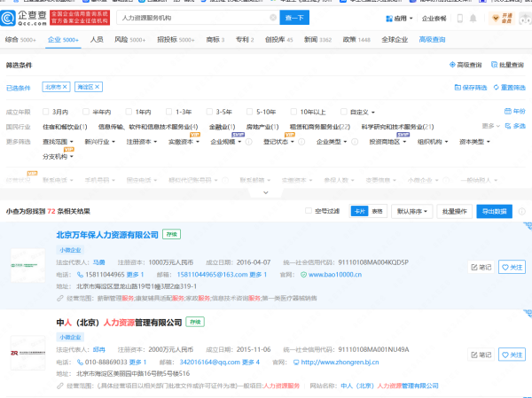
Task: Expand the 新兴行业 dropdown
Action: click(99, 142)
